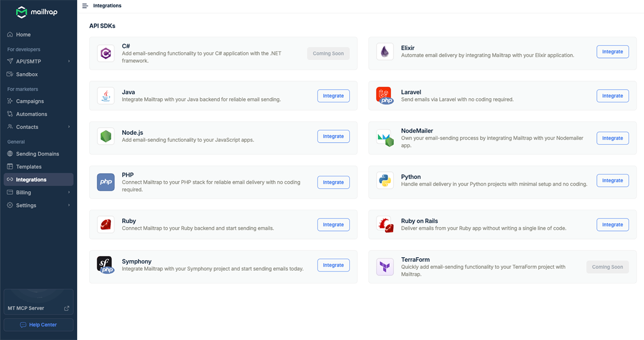The height and width of the screenshot is (340, 644).
Task: Expand the API/SMTP submenu chevron
Action: point(69,61)
